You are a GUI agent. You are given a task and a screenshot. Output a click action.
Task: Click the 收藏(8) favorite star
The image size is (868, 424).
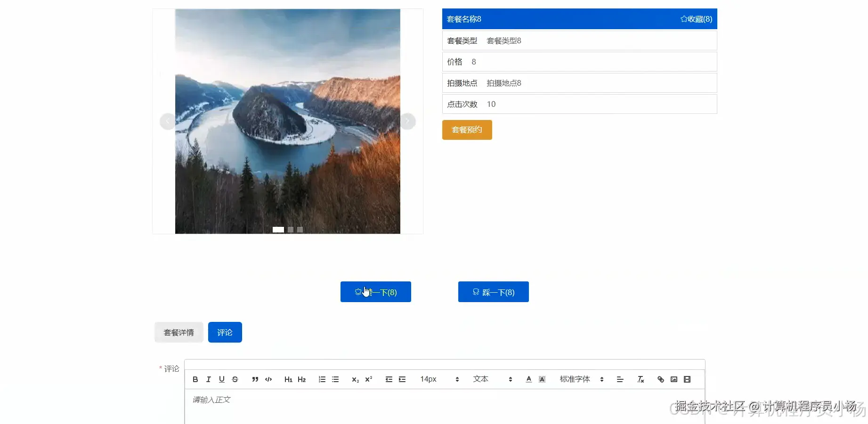(x=696, y=19)
